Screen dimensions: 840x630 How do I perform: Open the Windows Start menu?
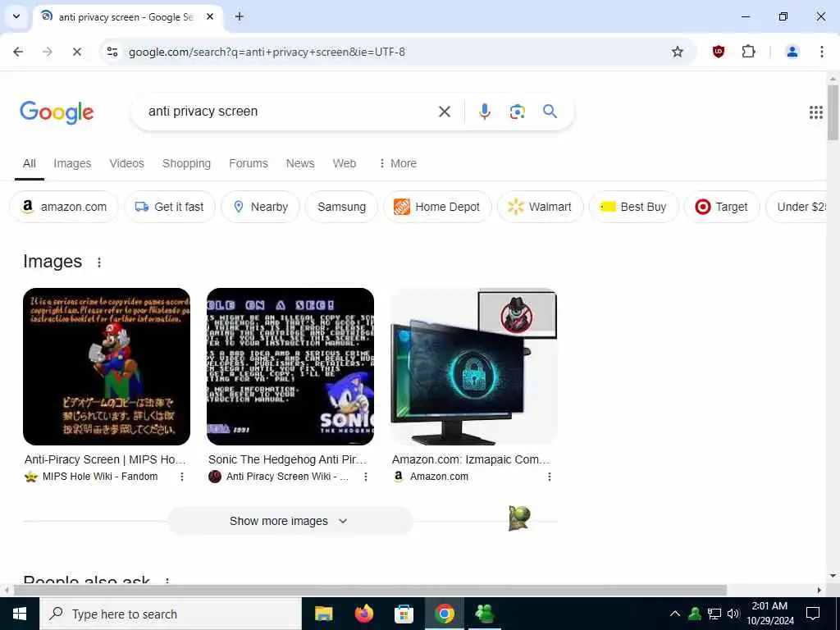[20, 614]
